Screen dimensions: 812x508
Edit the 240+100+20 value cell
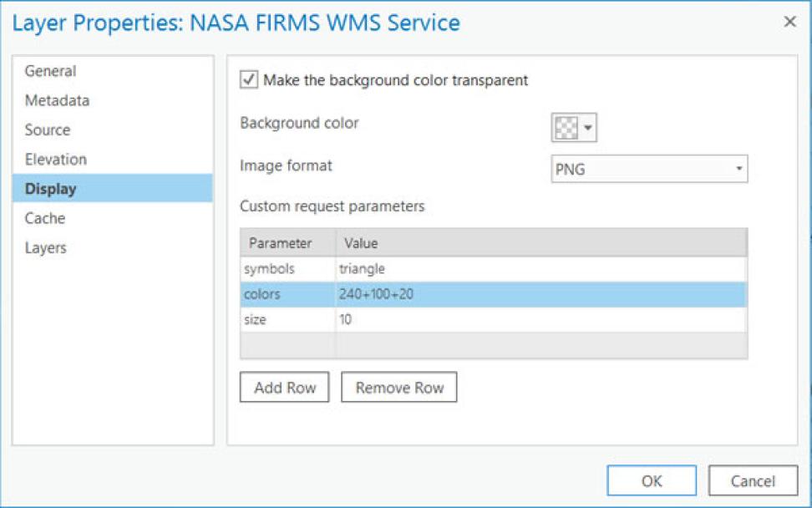[541, 294]
